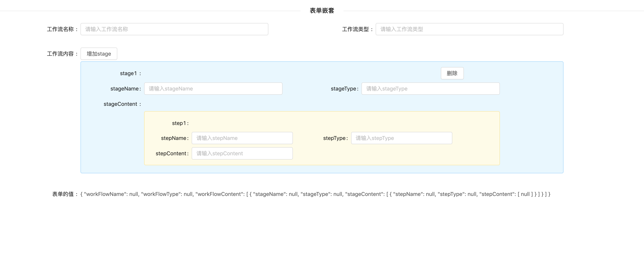Click the stageContent label
Viewport: 644px width, 273px height.
pyautogui.click(x=121, y=104)
